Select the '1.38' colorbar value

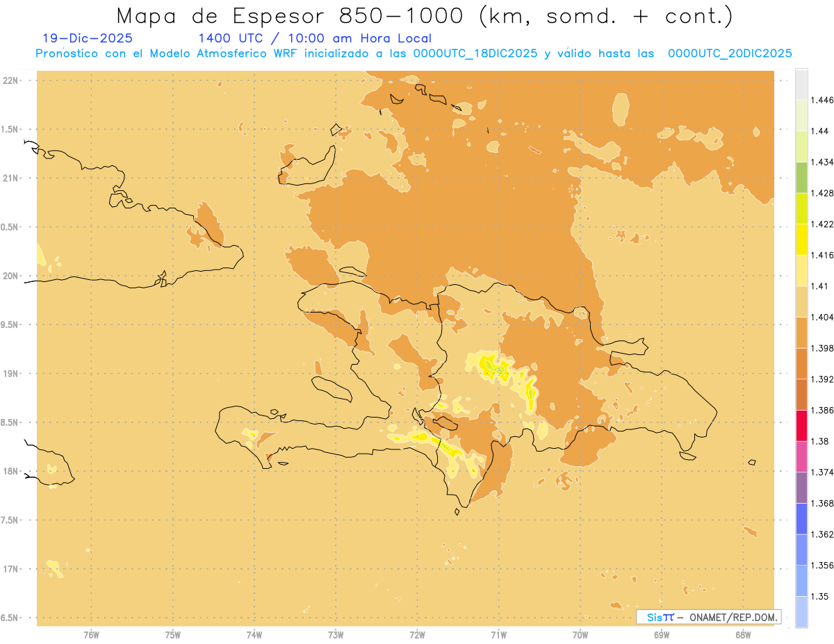pyautogui.click(x=820, y=441)
